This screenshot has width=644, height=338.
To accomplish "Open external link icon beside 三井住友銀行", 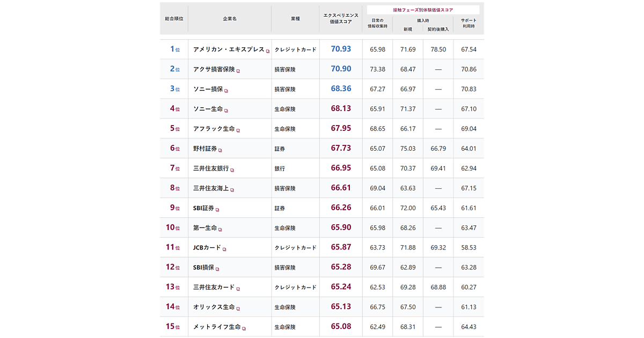I will (x=232, y=170).
